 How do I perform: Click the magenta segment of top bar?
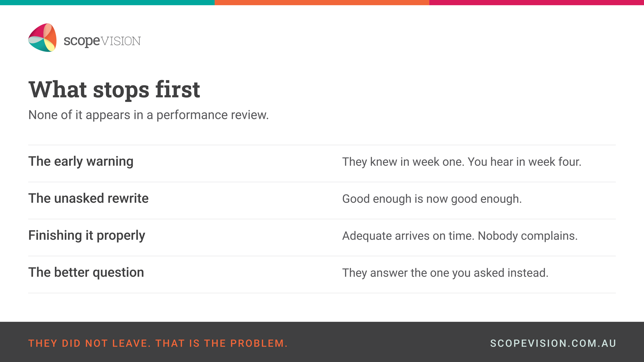click(537, 3)
